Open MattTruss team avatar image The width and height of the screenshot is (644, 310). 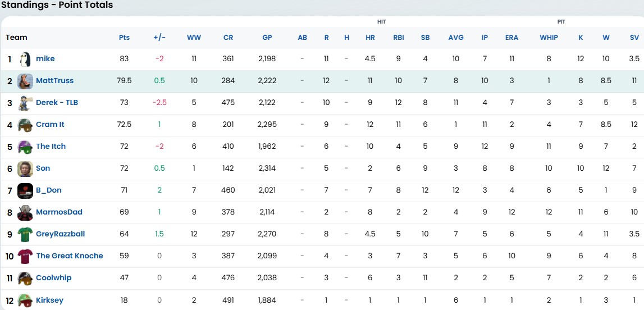coord(25,81)
